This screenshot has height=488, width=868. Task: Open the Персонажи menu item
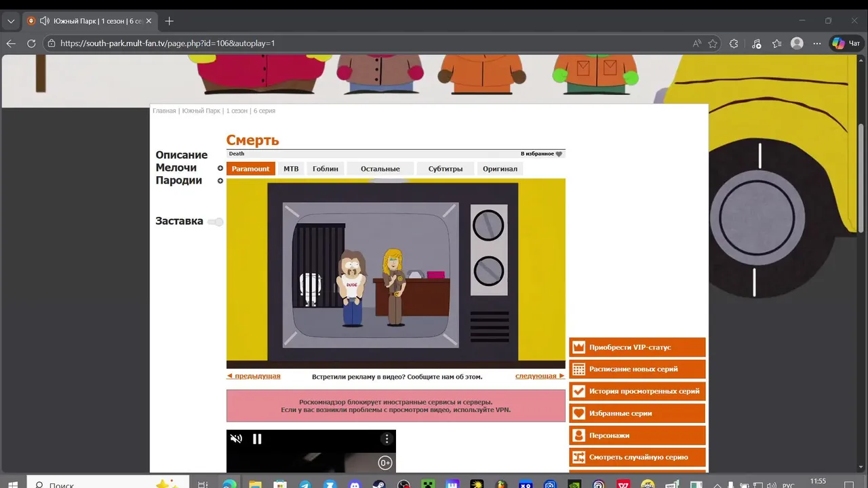click(637, 435)
